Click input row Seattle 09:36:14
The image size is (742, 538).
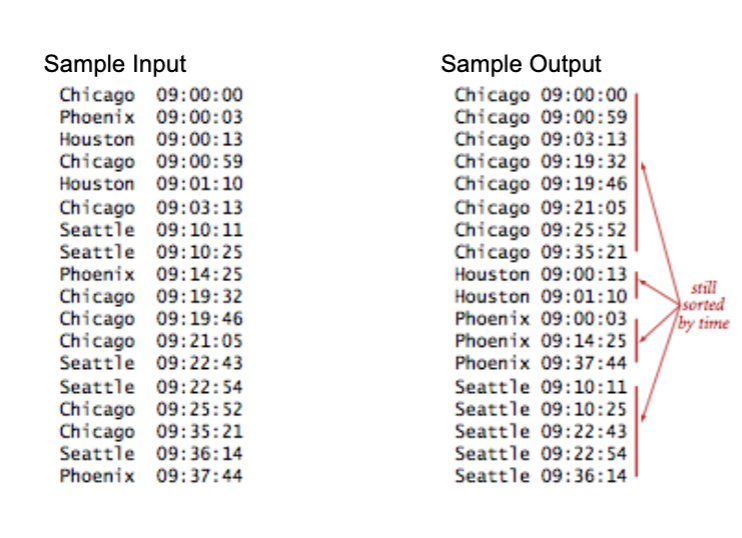pos(151,453)
